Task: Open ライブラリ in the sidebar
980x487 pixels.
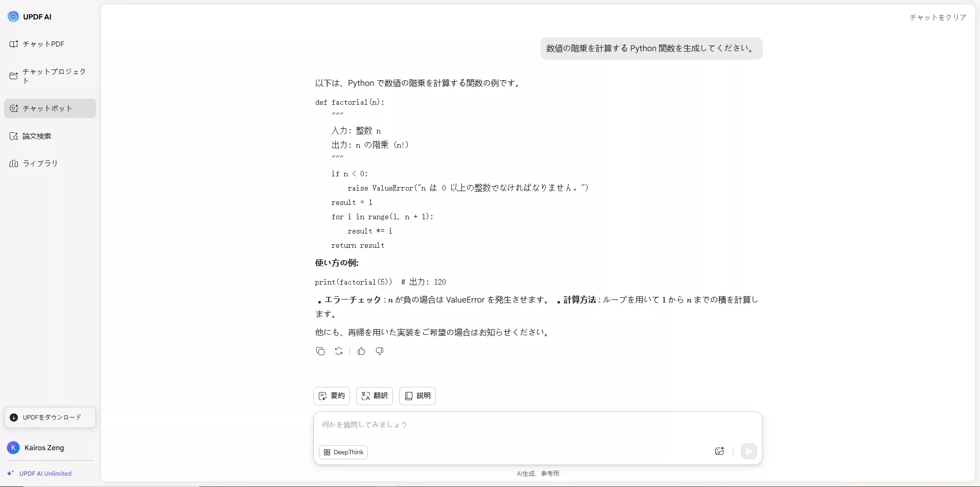Action: 50,164
